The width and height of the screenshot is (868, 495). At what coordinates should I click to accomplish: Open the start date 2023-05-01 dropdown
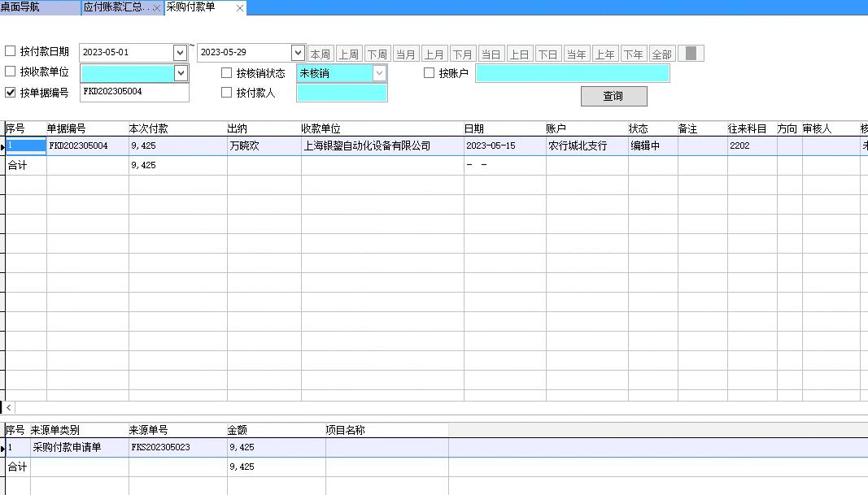180,53
